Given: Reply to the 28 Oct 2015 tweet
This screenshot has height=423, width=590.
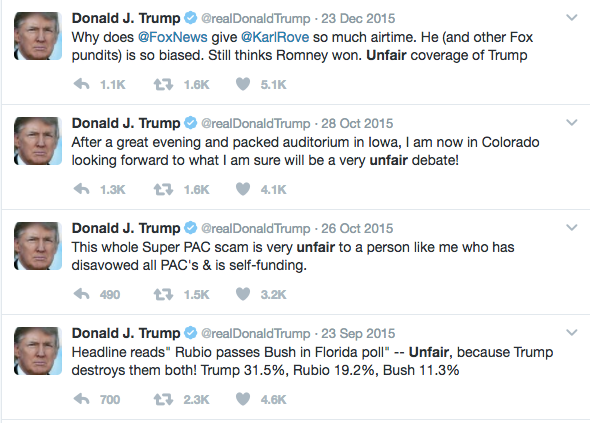Looking at the screenshot, I should coord(81,189).
